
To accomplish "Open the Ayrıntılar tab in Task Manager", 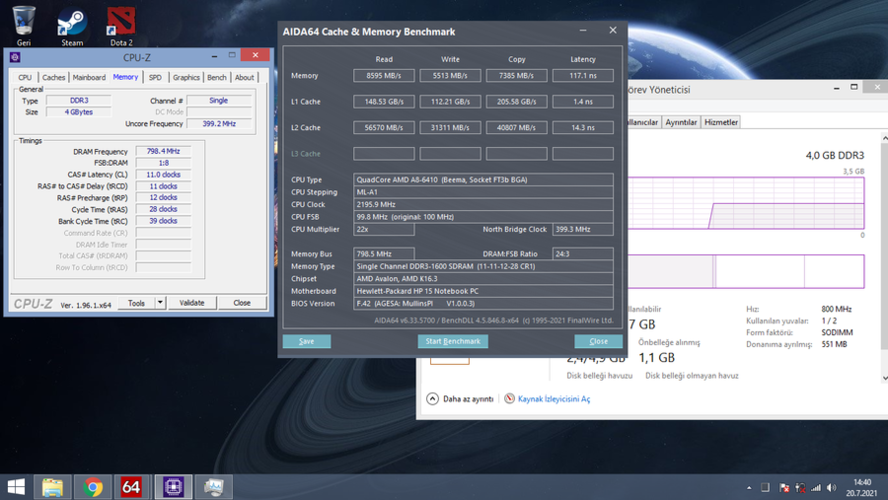I will click(681, 122).
